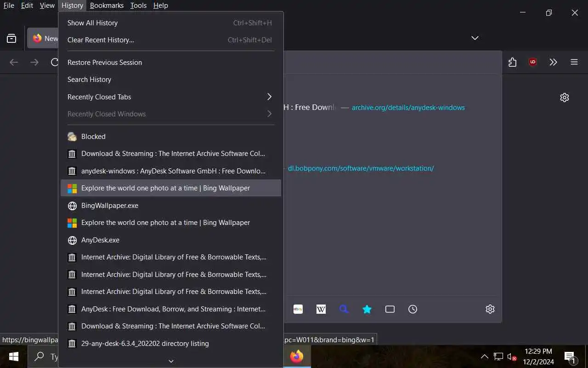
Task: Click globe icon beside BingWallpaper.exe
Action: click(72, 206)
